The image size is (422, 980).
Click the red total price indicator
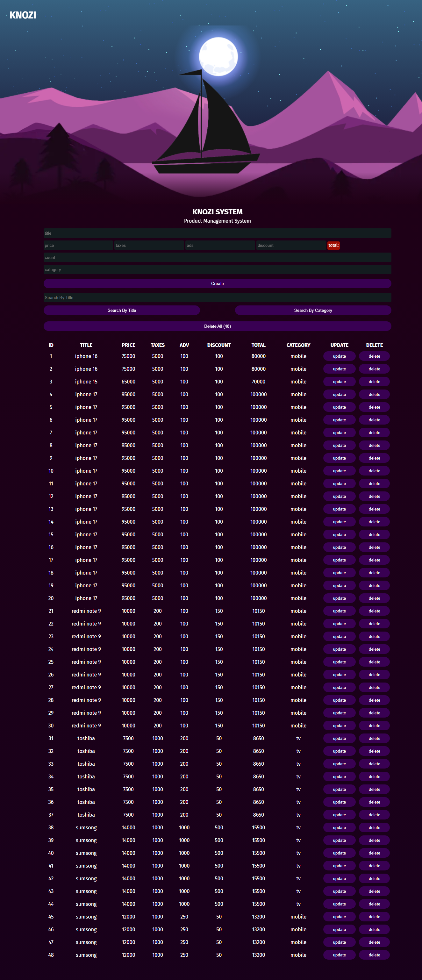tap(333, 245)
